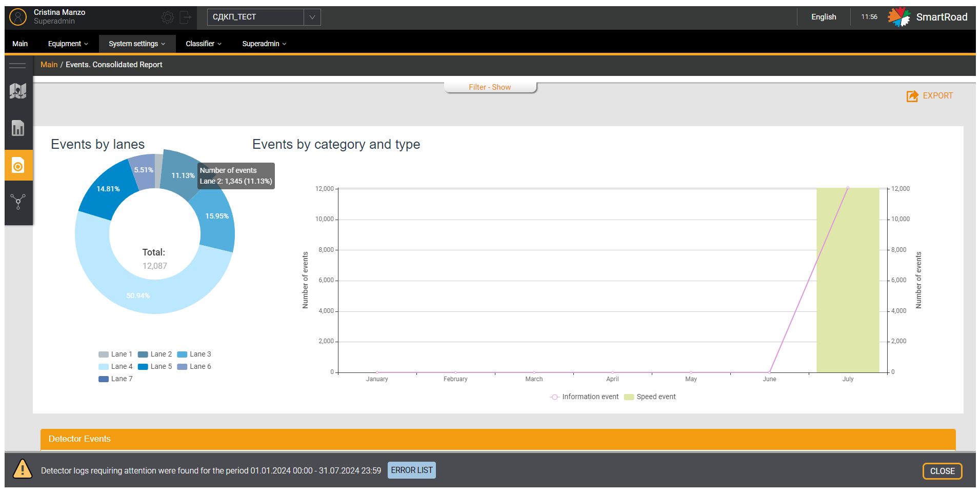Open settings via the gear icon
The width and height of the screenshot is (980, 493).
tap(168, 17)
